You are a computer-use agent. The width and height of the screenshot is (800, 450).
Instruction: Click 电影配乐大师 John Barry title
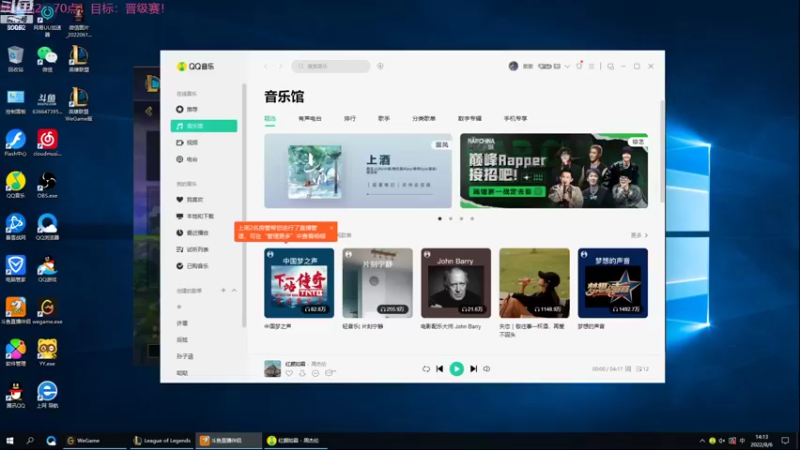[451, 327]
